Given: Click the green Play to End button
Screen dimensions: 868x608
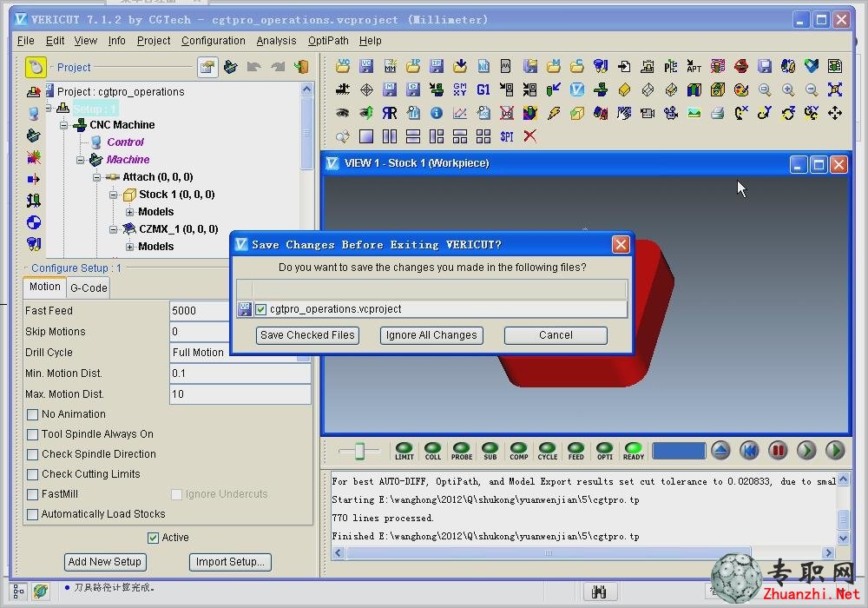Looking at the screenshot, I should (835, 450).
